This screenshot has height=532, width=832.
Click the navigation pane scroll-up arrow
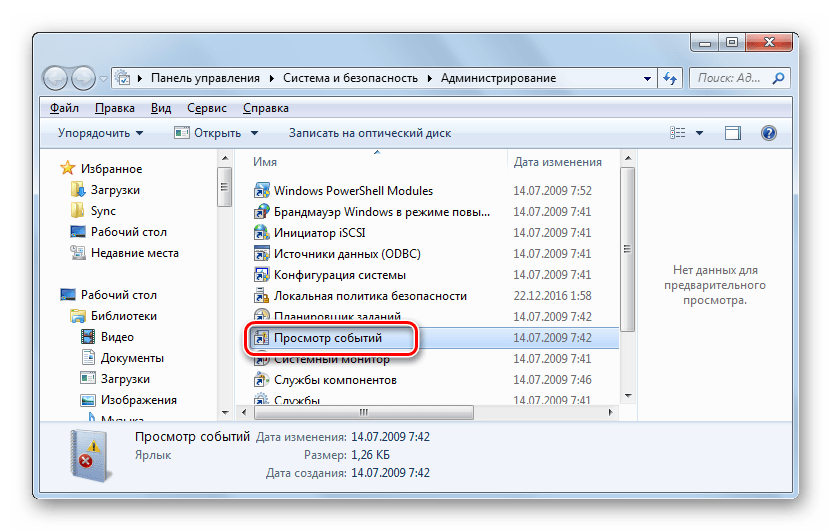(225, 159)
